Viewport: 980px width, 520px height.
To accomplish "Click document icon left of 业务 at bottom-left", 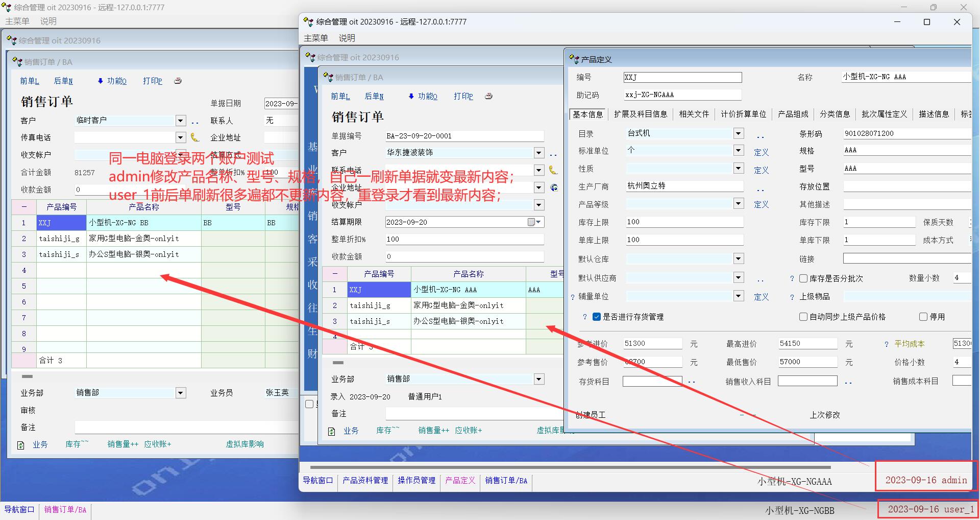I will click(x=21, y=445).
